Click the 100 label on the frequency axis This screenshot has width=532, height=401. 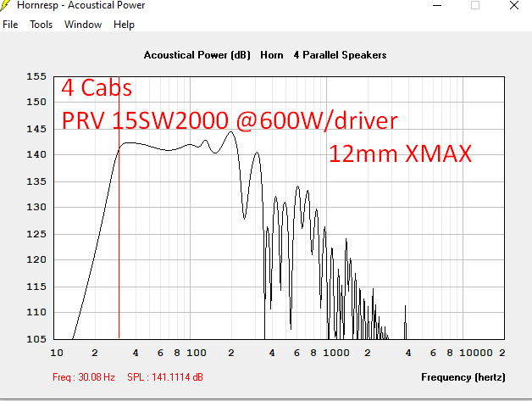tap(197, 353)
